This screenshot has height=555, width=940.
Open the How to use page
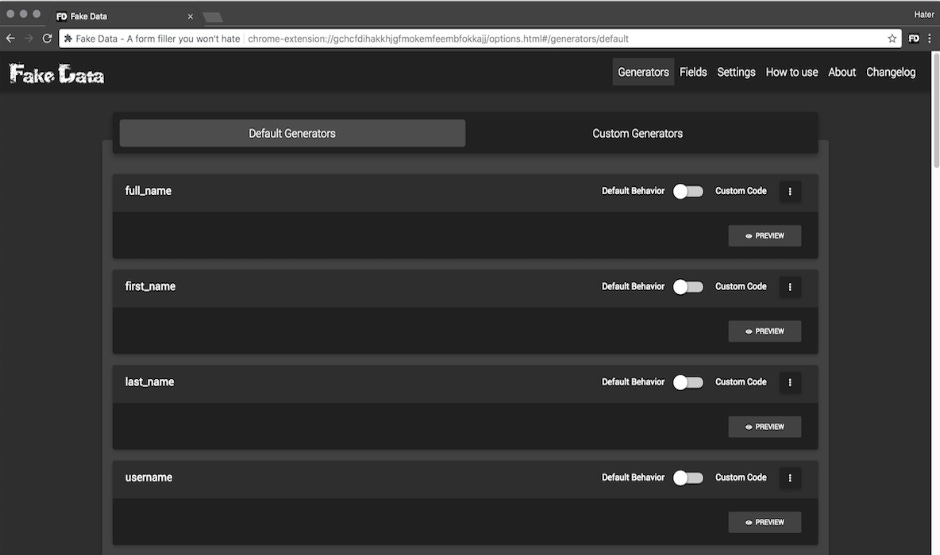click(x=791, y=72)
